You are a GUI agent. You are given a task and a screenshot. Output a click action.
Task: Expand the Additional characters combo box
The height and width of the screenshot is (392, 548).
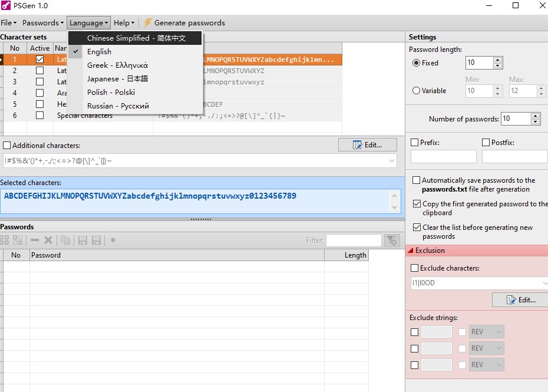click(392, 161)
